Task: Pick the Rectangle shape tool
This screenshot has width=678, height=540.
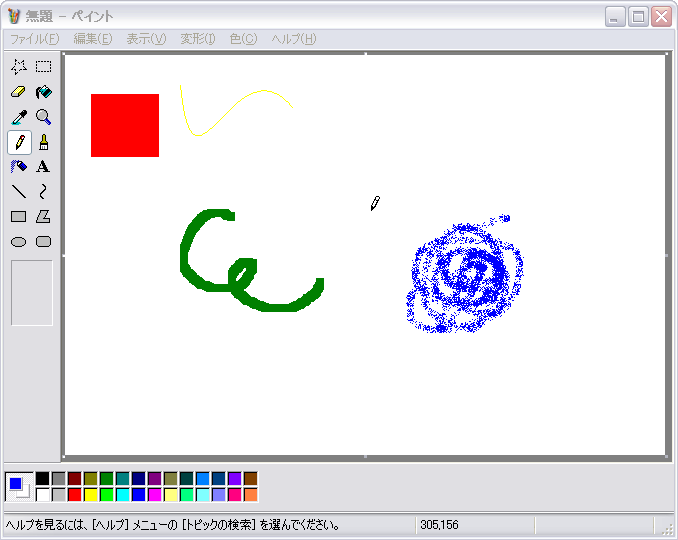Action: [19, 217]
